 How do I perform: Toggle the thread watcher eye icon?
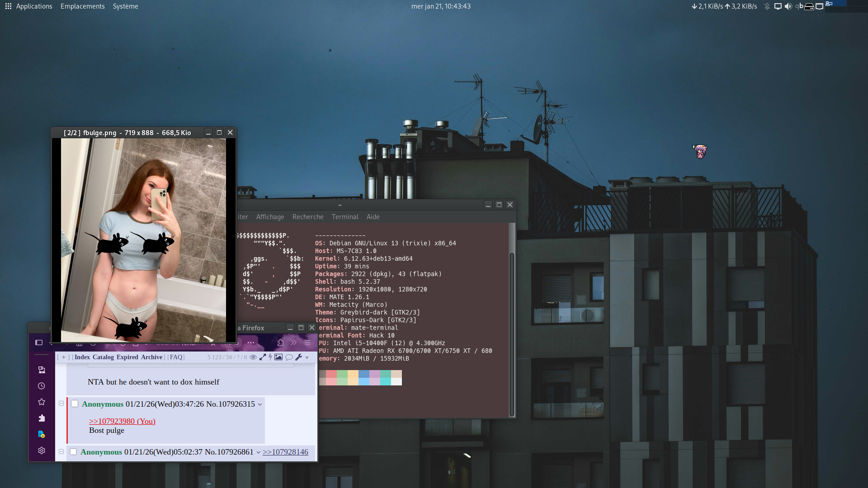coord(253,357)
